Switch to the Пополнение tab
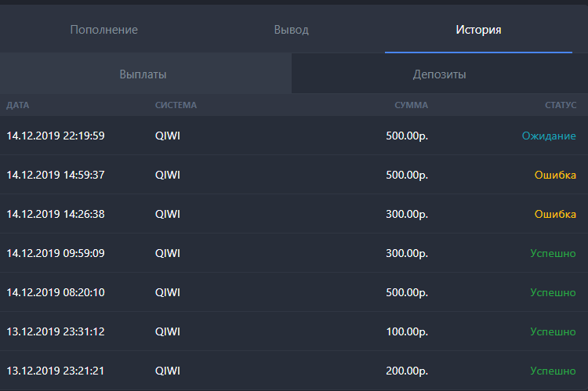Image resolution: width=588 pixels, height=391 pixels. click(x=103, y=30)
